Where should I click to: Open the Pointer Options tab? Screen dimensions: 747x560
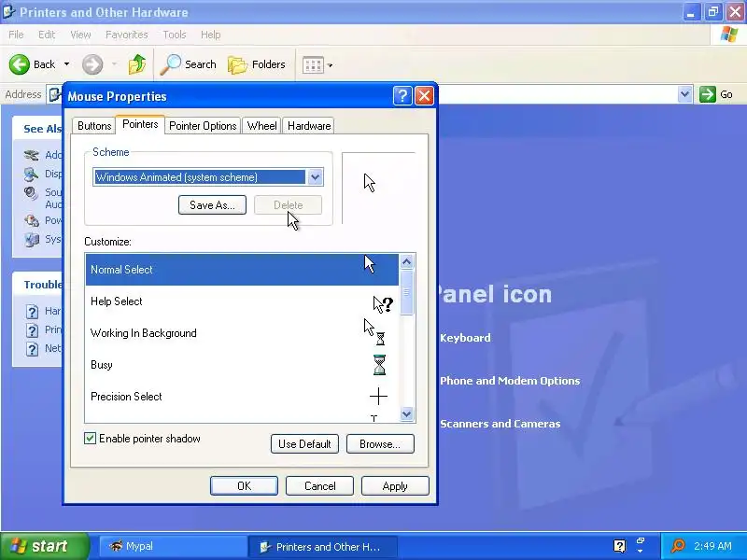click(x=203, y=126)
